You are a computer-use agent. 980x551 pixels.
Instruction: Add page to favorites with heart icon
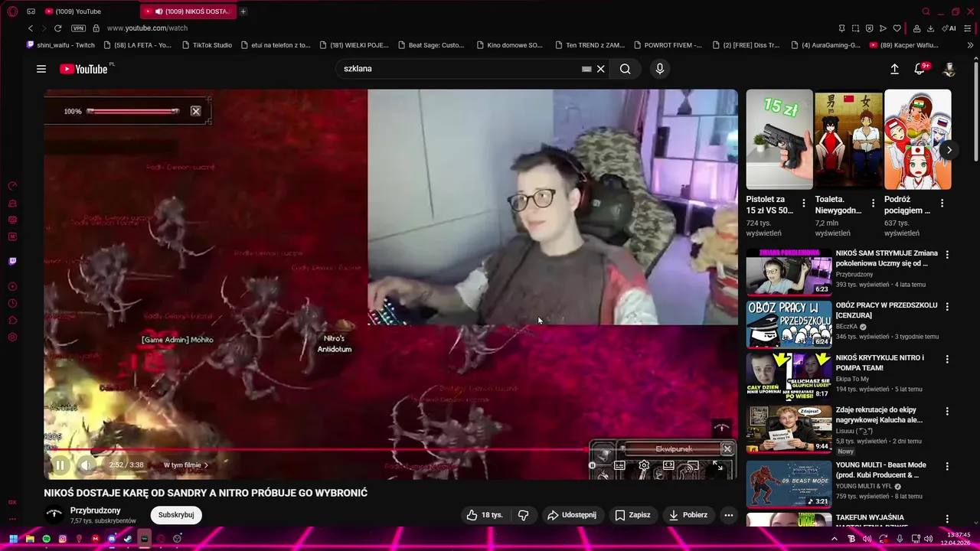click(x=897, y=28)
